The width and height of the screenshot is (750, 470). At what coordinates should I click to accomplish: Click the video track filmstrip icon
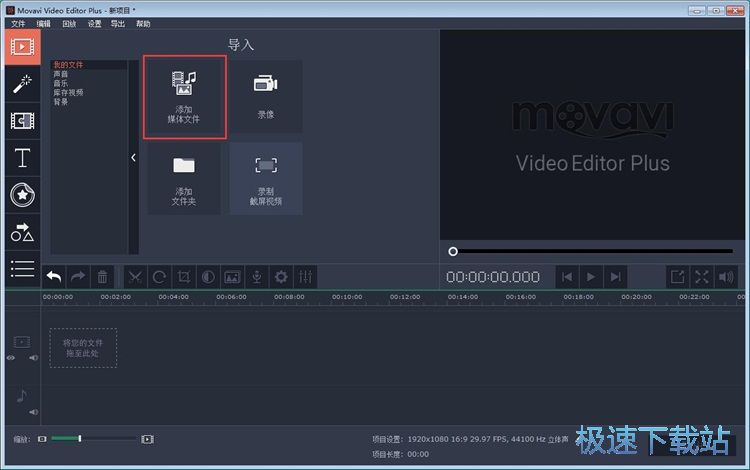[22, 341]
